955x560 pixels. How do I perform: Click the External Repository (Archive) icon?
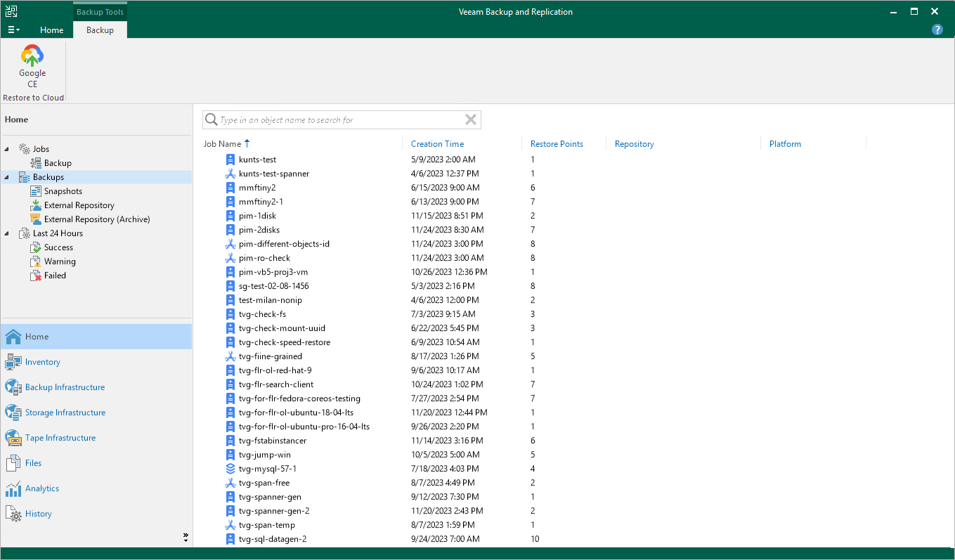pos(37,219)
